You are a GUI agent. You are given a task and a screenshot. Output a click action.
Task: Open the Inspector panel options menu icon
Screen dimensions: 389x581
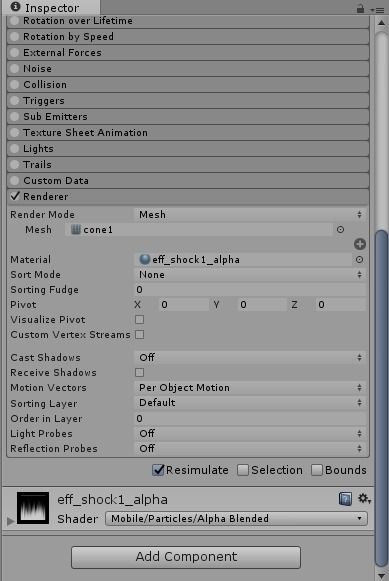(378, 10)
